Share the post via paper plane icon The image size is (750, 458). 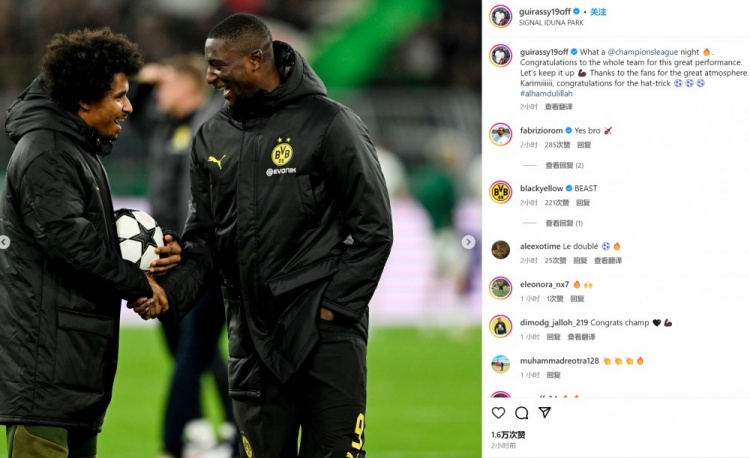click(x=545, y=412)
